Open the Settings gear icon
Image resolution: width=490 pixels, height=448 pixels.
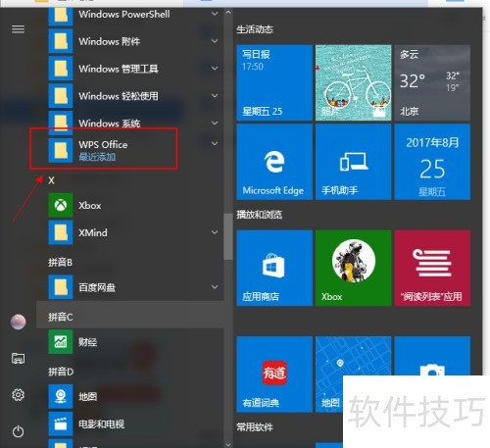pos(18,395)
